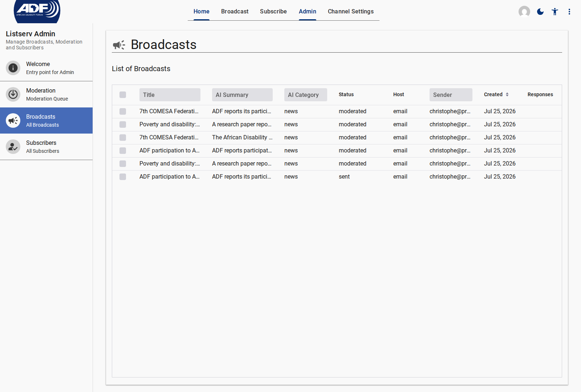Image resolution: width=581 pixels, height=392 pixels.
Task: Select All Broadcasts sidebar item
Action: pyautogui.click(x=46, y=121)
